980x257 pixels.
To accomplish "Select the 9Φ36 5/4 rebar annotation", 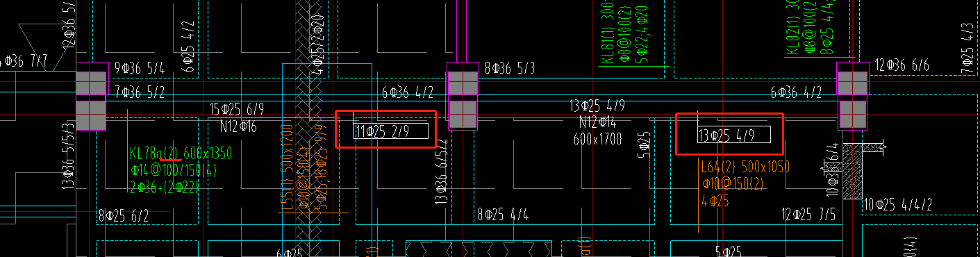I will click(x=140, y=68).
